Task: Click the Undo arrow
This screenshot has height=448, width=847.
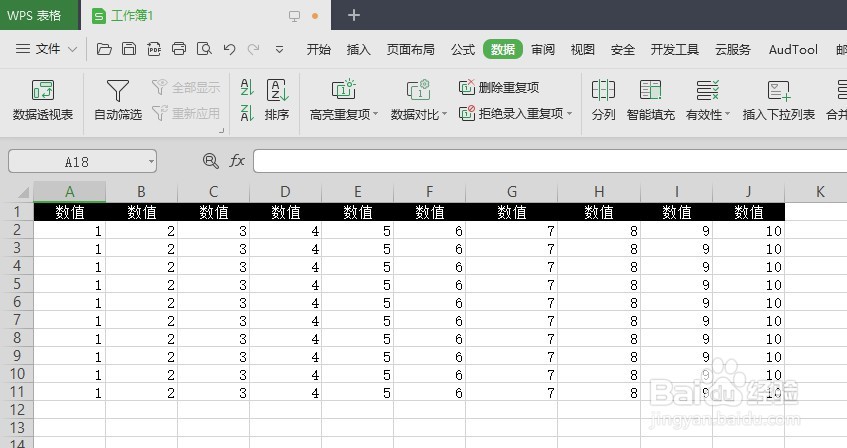Action: (229, 49)
